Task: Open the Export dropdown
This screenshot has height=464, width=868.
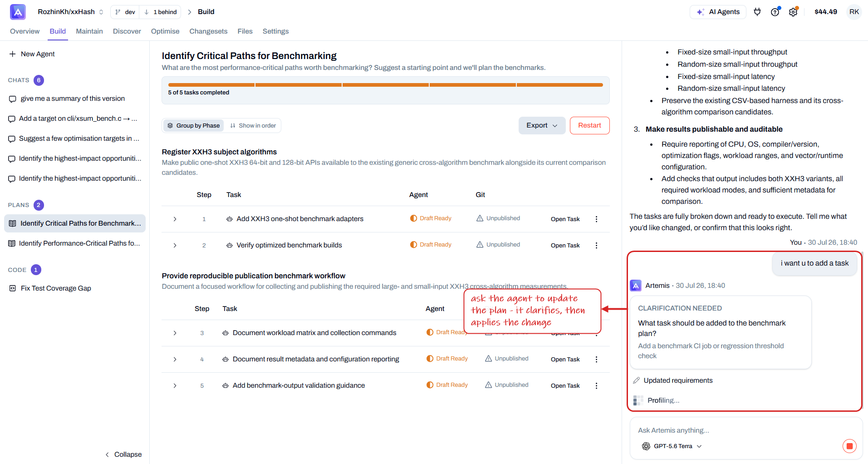Action: (542, 126)
